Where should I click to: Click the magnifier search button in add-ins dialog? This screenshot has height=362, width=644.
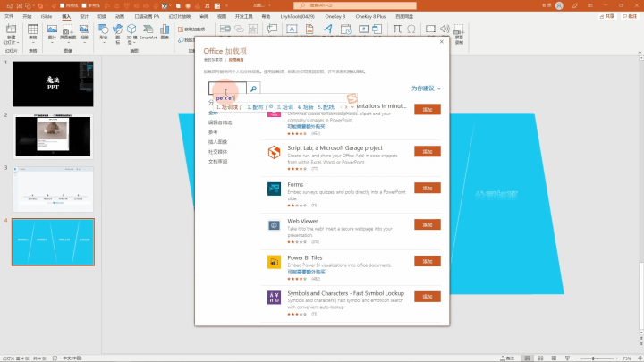[x=253, y=88]
